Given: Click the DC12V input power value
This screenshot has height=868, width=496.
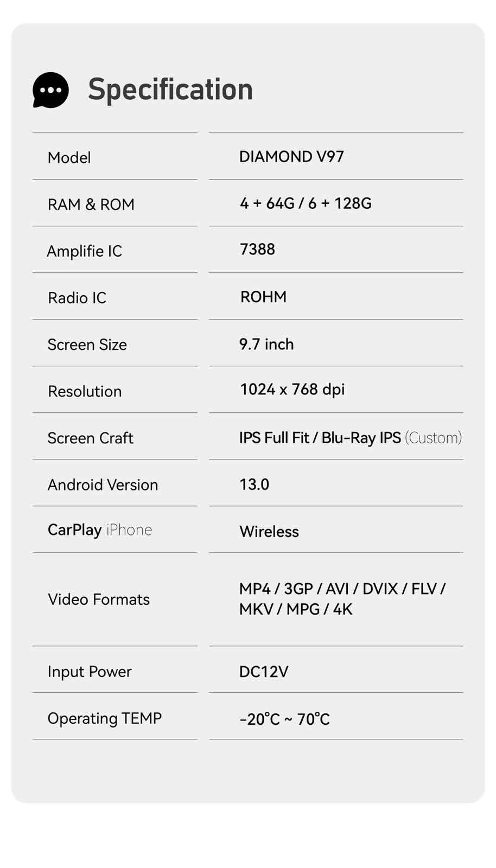Looking at the screenshot, I should click(264, 672).
